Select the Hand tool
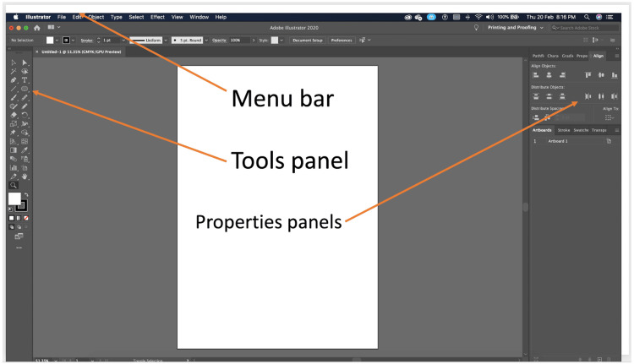Viewport: 634px width, 364px height. pos(25,177)
